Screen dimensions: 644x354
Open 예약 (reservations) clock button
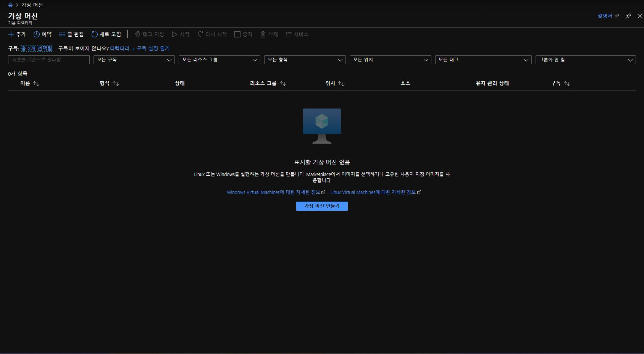pos(42,34)
